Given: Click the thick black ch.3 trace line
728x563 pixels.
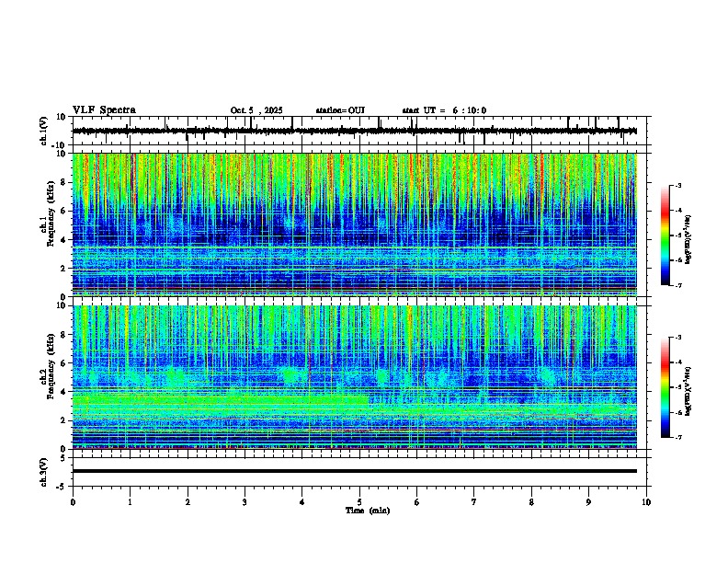Looking at the screenshot, I should coord(354,471).
